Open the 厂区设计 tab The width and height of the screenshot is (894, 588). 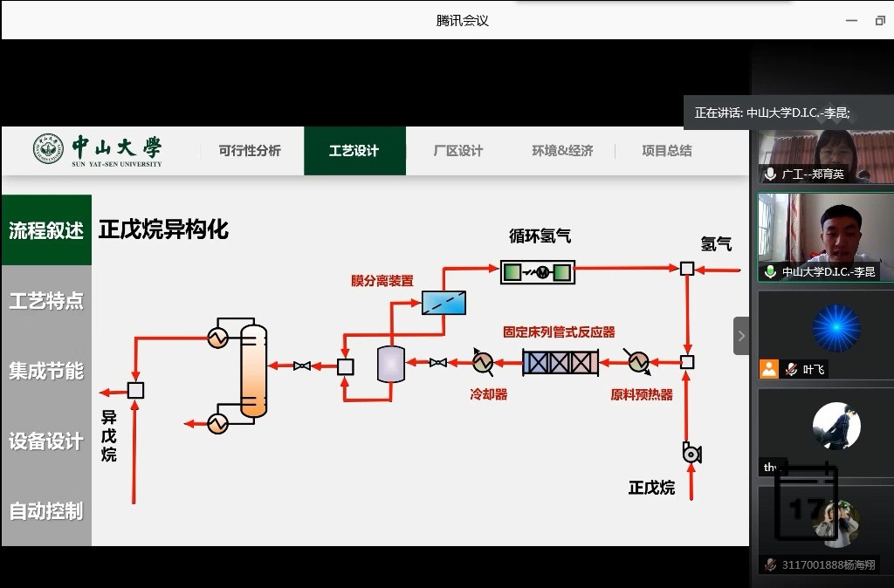458,151
